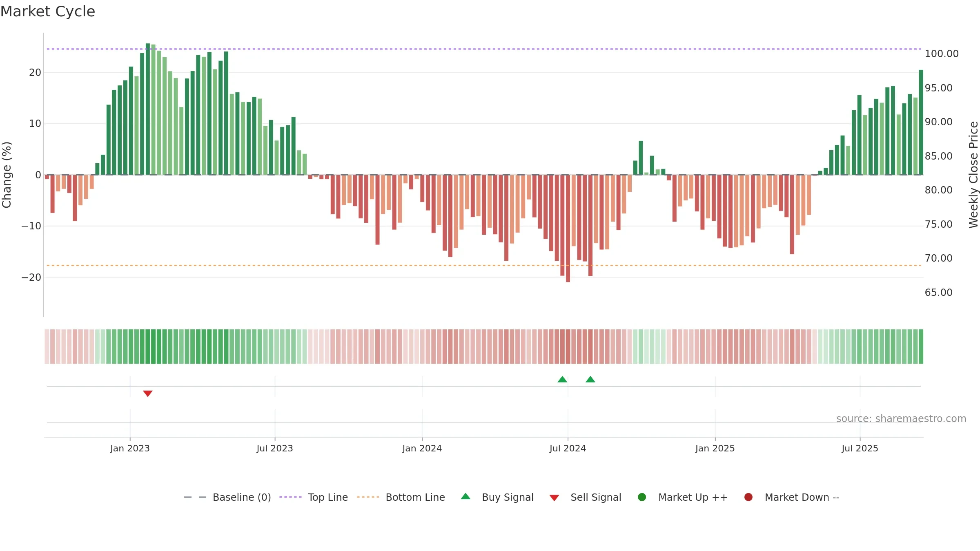Click the last green bar at far right
The image size is (980, 551).
(921, 122)
